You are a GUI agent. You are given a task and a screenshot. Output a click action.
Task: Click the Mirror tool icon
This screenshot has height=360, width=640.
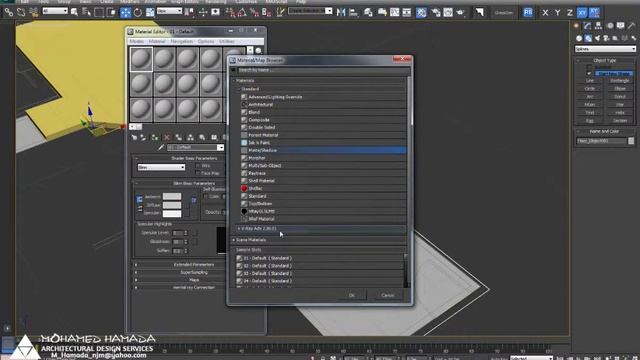(x=341, y=12)
